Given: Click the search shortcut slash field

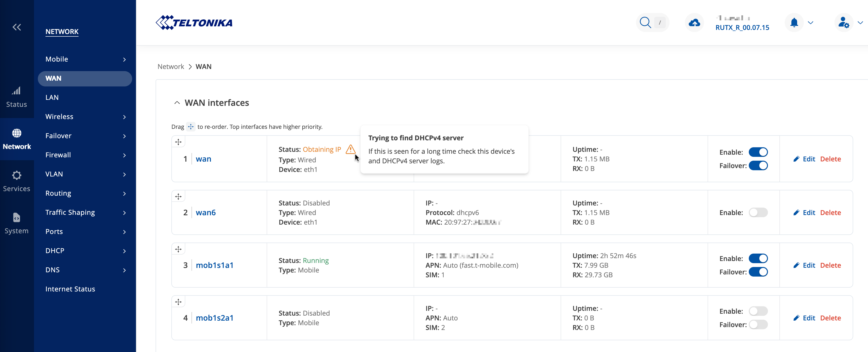Looking at the screenshot, I should tap(659, 23).
